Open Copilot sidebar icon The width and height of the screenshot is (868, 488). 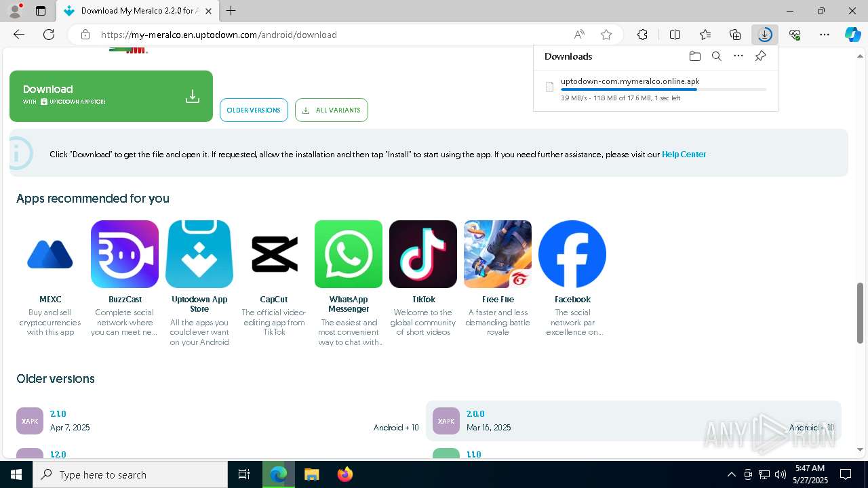[x=853, y=35]
